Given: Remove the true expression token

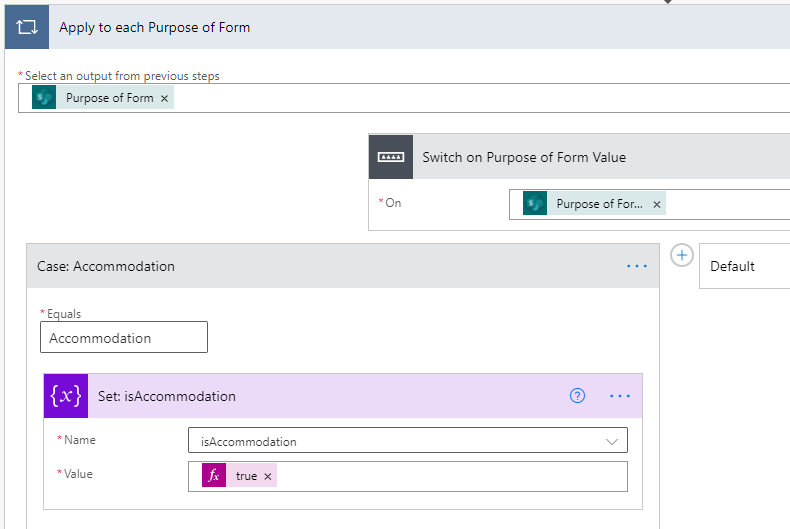Looking at the screenshot, I should coord(267,476).
